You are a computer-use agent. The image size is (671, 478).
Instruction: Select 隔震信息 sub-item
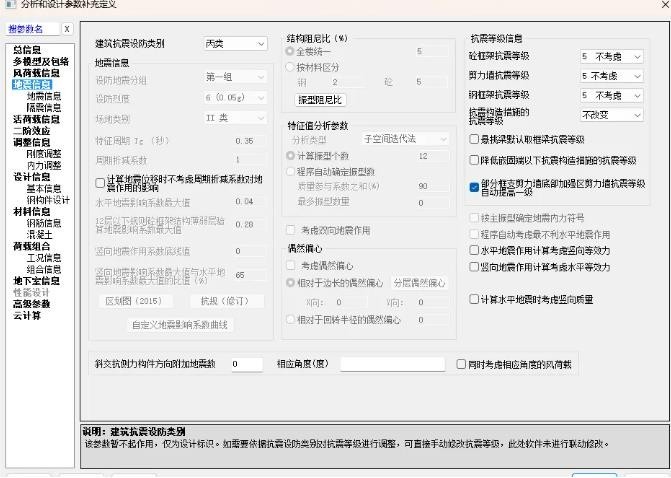click(x=44, y=108)
